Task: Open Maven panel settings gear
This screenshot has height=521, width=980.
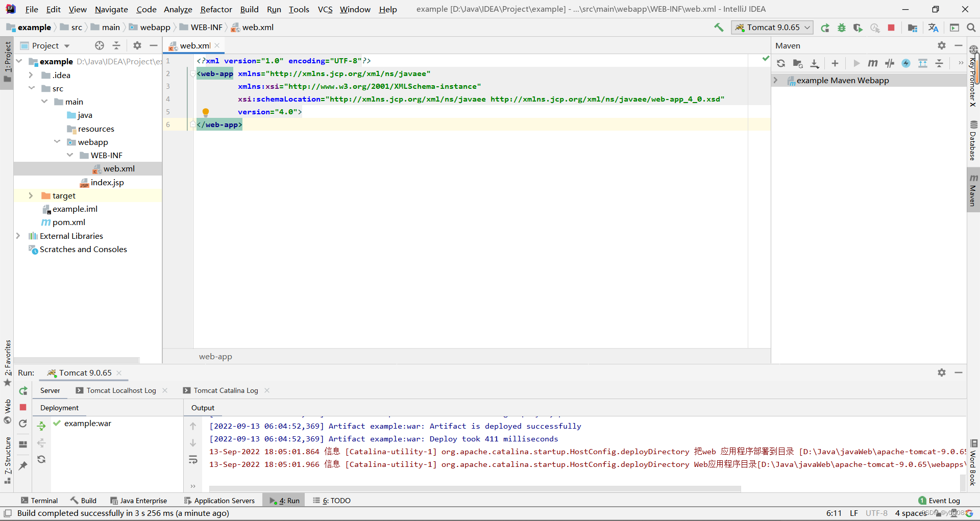Action: click(x=942, y=45)
